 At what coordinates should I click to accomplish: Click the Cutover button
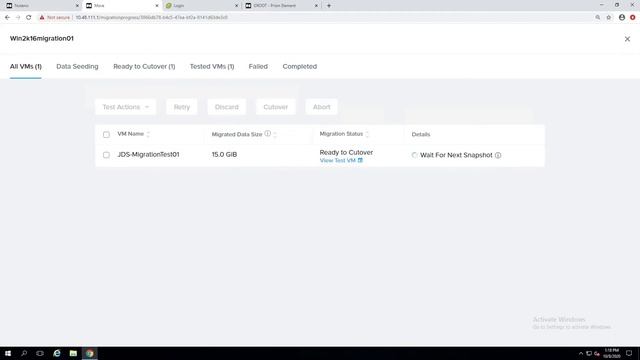click(x=276, y=107)
